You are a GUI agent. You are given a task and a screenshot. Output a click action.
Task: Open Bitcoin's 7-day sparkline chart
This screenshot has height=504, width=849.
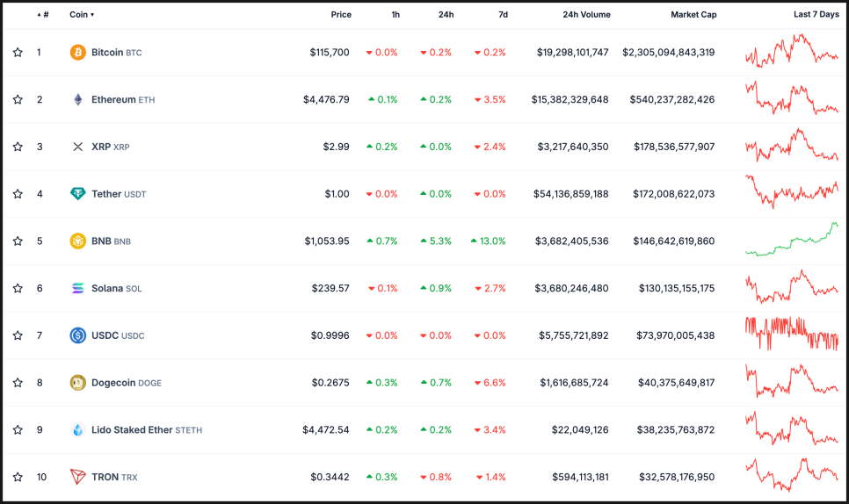click(792, 51)
